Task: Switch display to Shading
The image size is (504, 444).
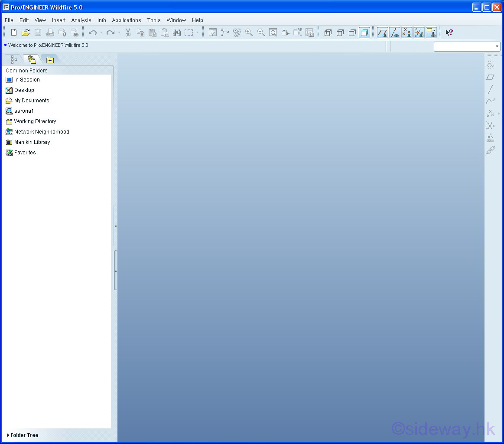Action: pyautogui.click(x=364, y=33)
